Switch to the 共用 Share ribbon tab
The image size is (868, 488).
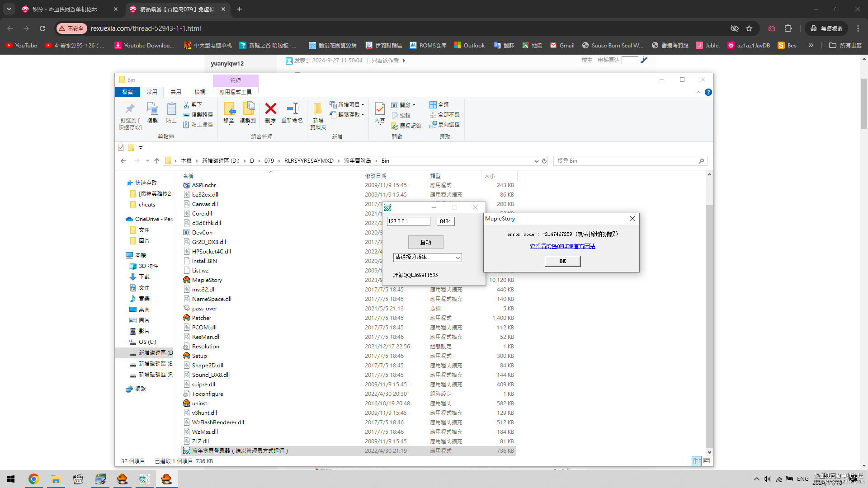pos(176,92)
